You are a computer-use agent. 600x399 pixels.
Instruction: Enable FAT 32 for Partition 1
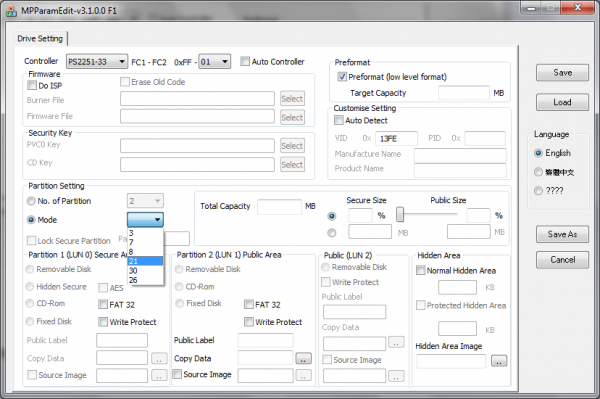(x=103, y=304)
